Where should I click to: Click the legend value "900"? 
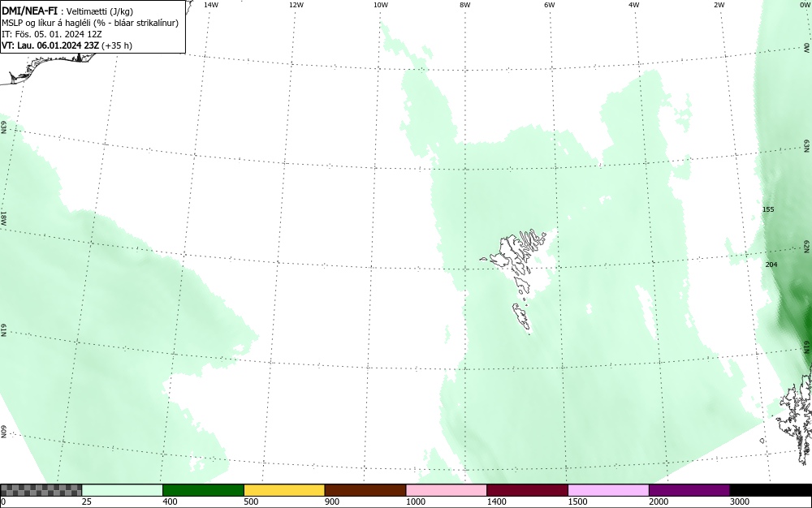tap(331, 502)
